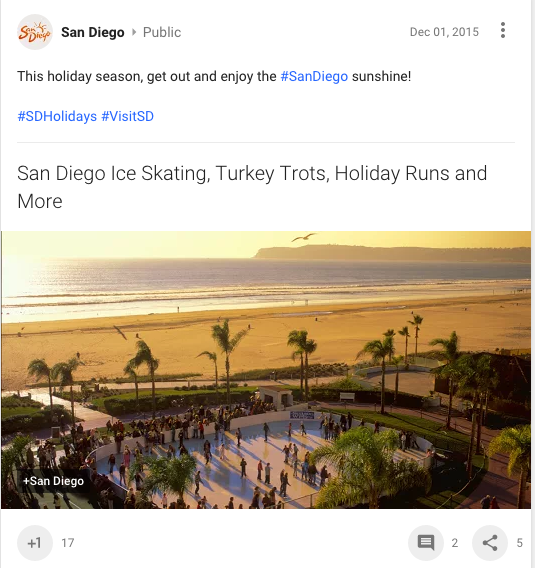View the 5 reshares count
Screen dimensions: 535x568
tap(519, 543)
